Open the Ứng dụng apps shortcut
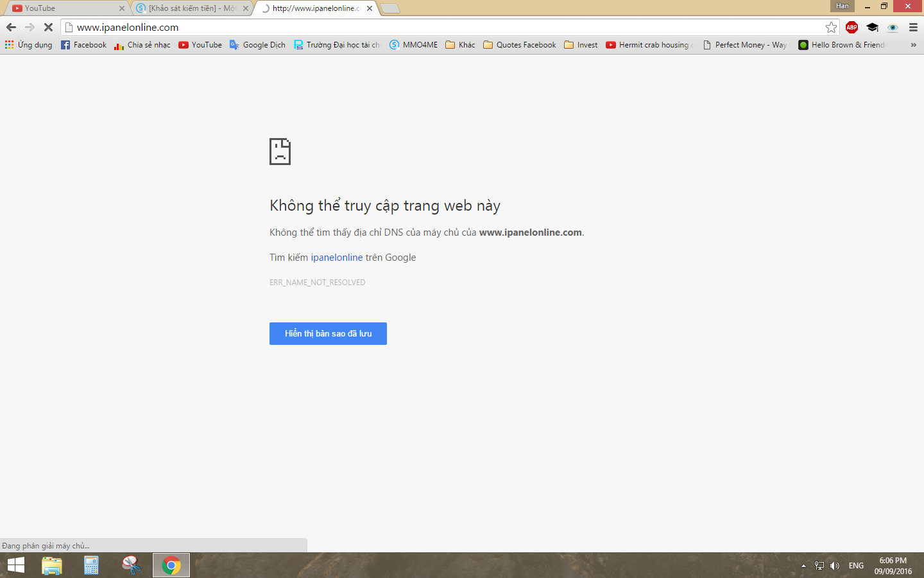The height and width of the screenshot is (578, 924). coord(28,45)
